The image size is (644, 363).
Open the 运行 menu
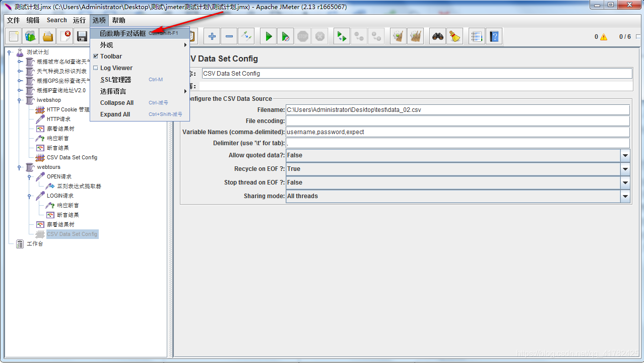[x=79, y=20]
